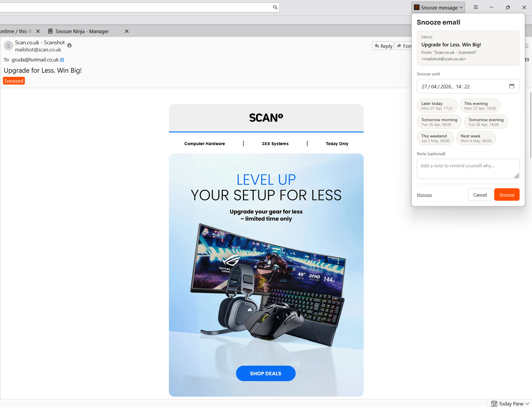Toggle the Today Pane button

coord(510,403)
